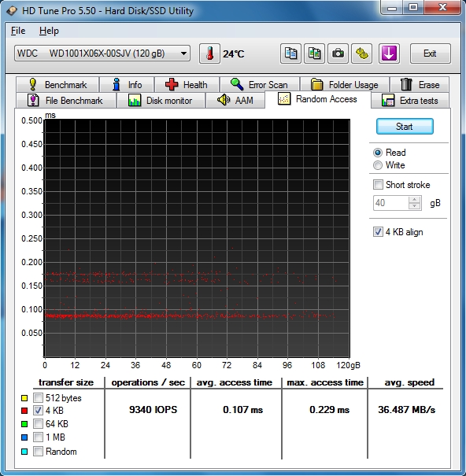466x476 pixels.
Task: Enable the 512 bytes transfer size checkbox
Action: 38,397
